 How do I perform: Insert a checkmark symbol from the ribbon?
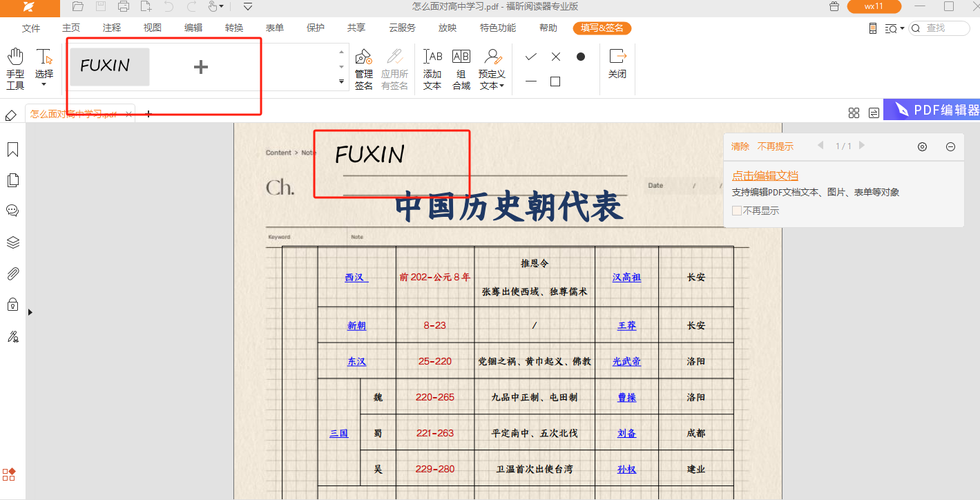[530, 57]
